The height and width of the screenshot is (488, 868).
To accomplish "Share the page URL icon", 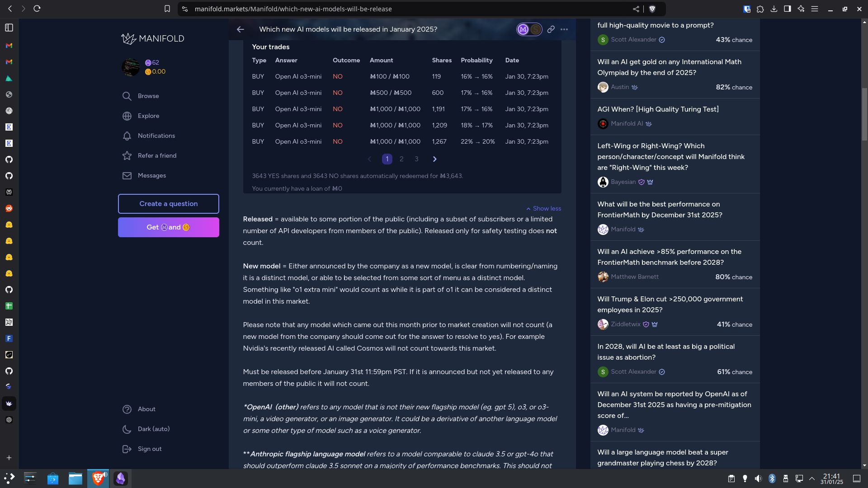I will point(636,9).
